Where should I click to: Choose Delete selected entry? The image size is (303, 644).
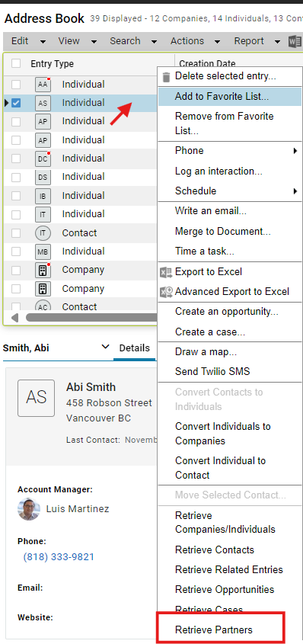click(x=230, y=76)
